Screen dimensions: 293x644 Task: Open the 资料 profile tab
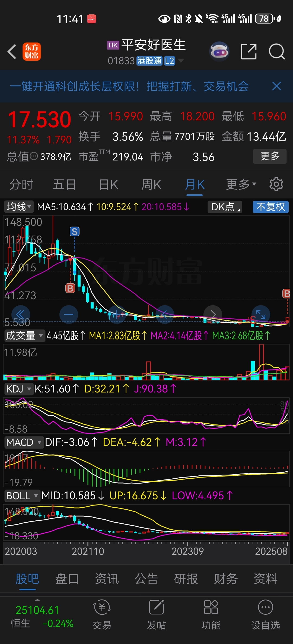tap(265, 579)
